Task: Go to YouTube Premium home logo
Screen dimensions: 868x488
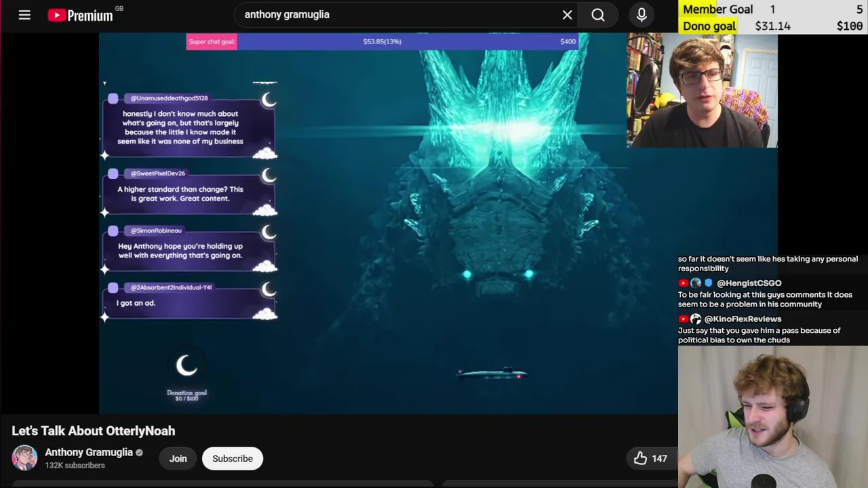Action: [x=80, y=15]
